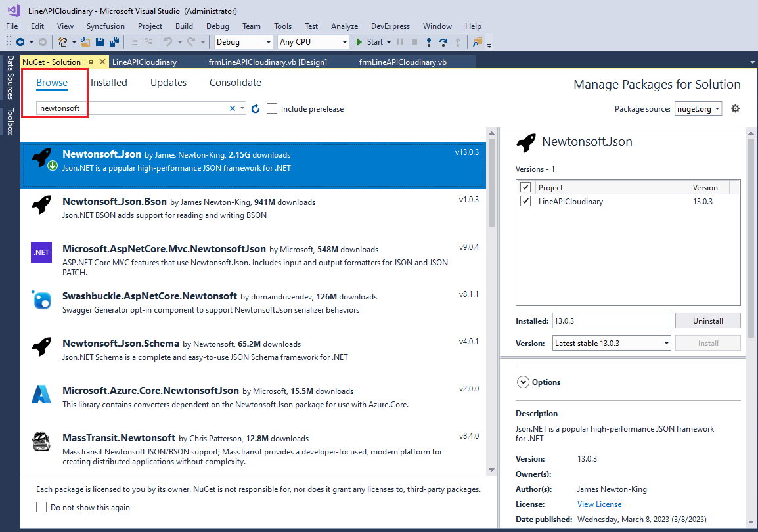Image resolution: width=758 pixels, height=532 pixels.
Task: Click the Save selected items toolbar icon
Action: pyautogui.click(x=100, y=41)
